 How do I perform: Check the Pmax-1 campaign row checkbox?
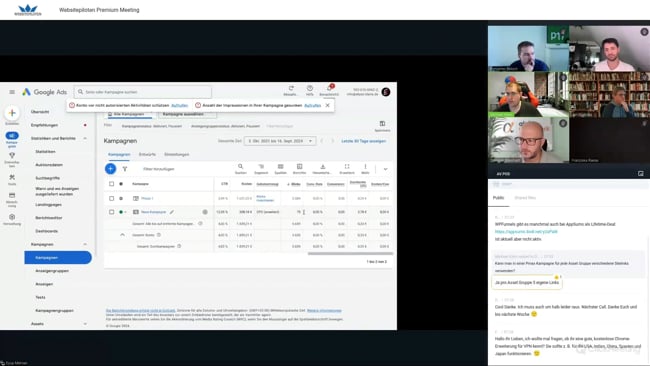coord(111,199)
